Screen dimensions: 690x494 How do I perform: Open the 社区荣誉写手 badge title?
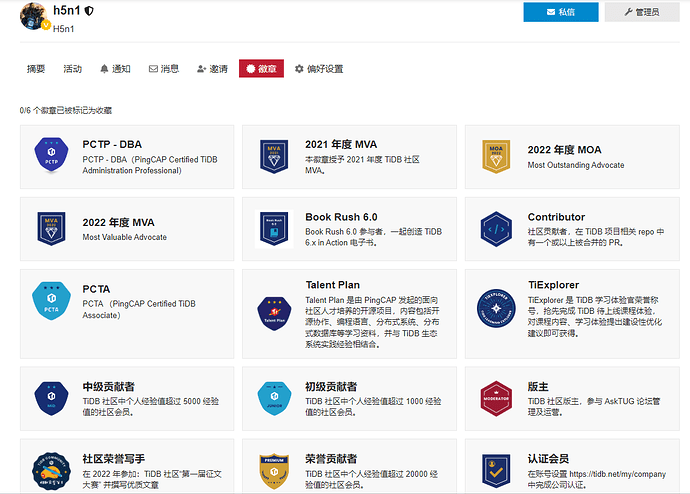114,459
